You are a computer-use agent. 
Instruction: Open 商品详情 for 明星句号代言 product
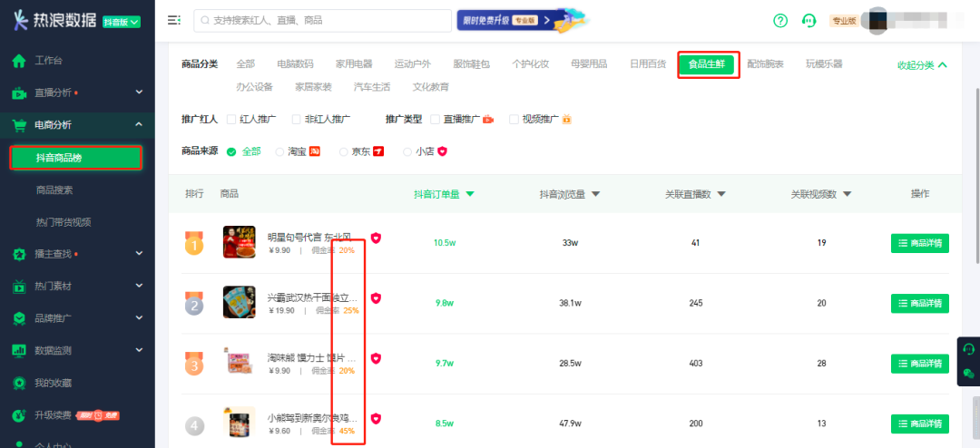pos(919,243)
